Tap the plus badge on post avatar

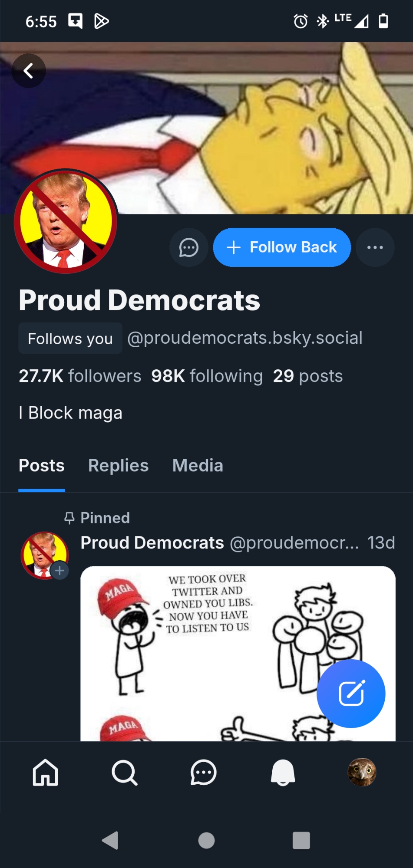click(60, 570)
